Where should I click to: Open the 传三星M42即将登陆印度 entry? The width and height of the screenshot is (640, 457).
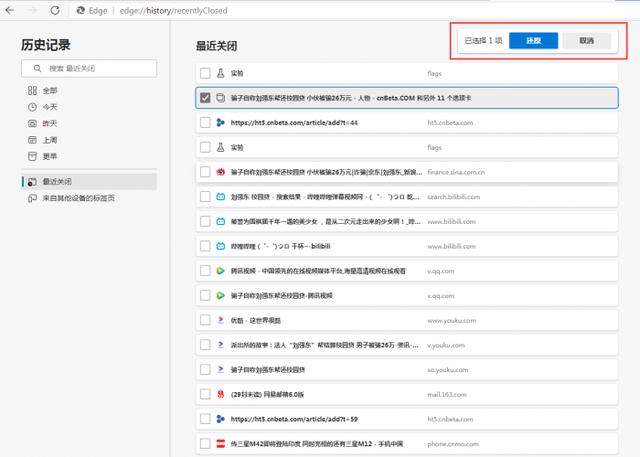[x=317, y=444]
